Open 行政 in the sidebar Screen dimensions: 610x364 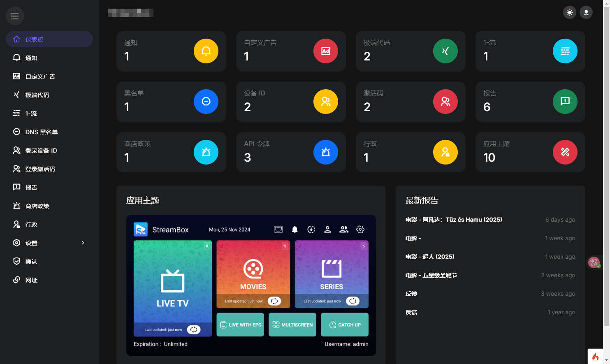coord(49,224)
